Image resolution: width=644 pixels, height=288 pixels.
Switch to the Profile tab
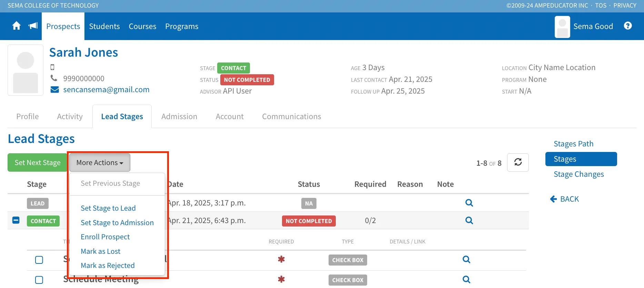[28, 116]
